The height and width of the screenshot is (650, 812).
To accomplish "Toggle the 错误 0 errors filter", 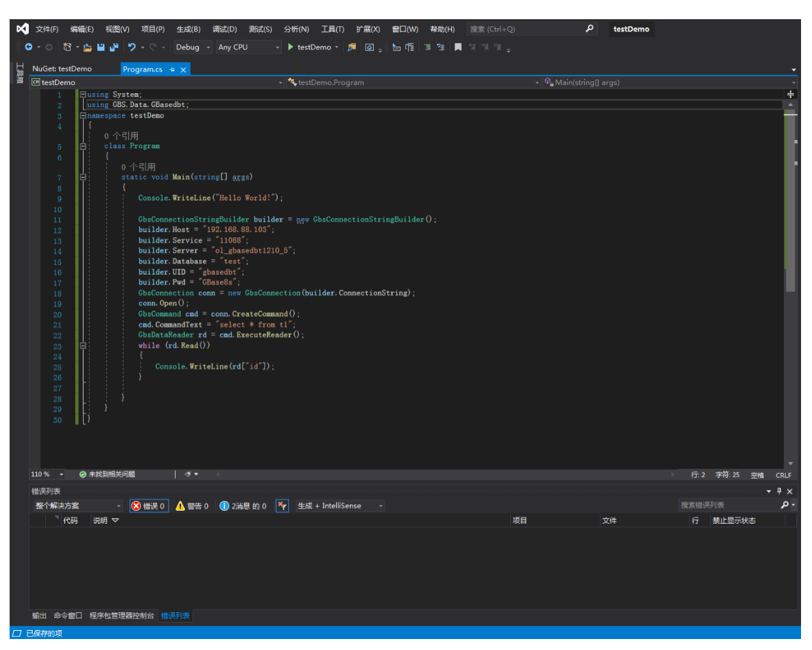I will click(149, 506).
